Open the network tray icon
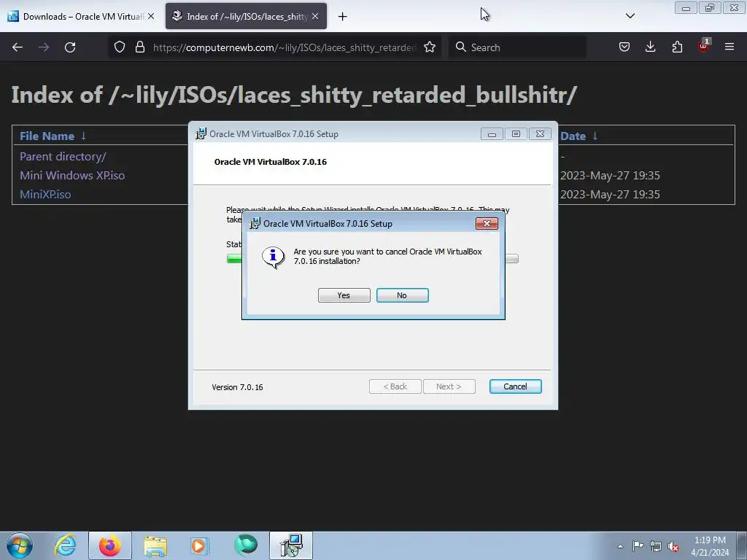Screen dimensions: 747x560 656,546
